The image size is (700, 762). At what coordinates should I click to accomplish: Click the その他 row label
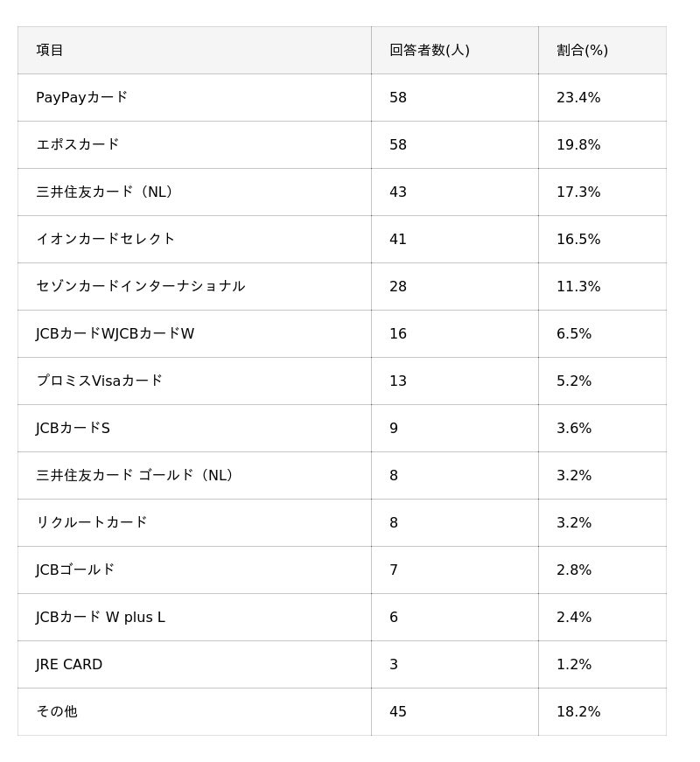(56, 711)
